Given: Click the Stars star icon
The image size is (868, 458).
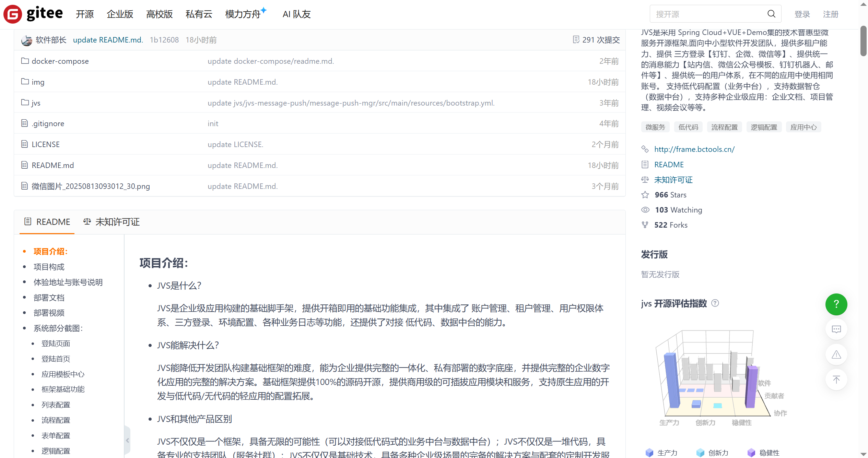Looking at the screenshot, I should (x=645, y=195).
